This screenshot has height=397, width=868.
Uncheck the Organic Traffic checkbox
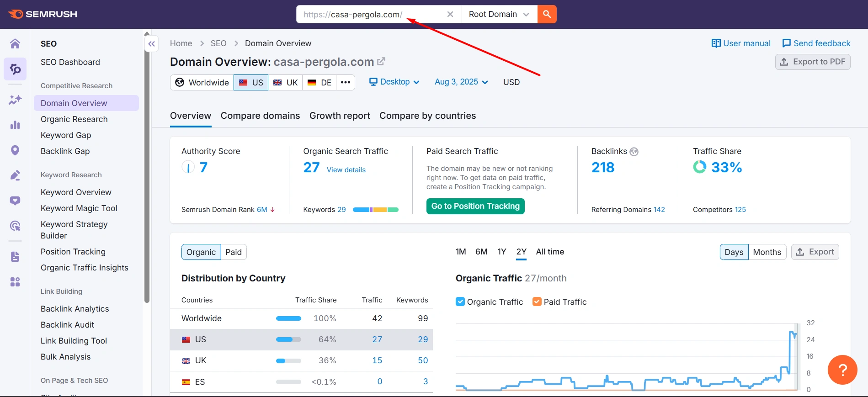coord(460,302)
